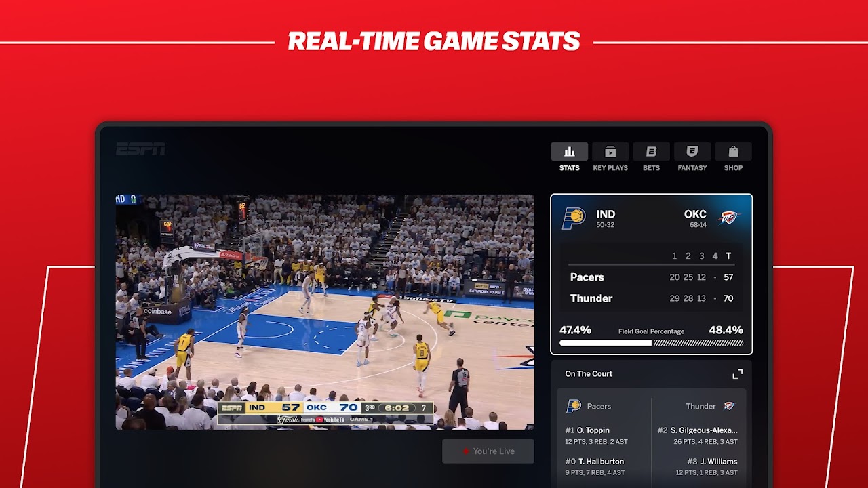This screenshot has height=488, width=868.
Task: Click the live game video player
Action: click(325, 312)
